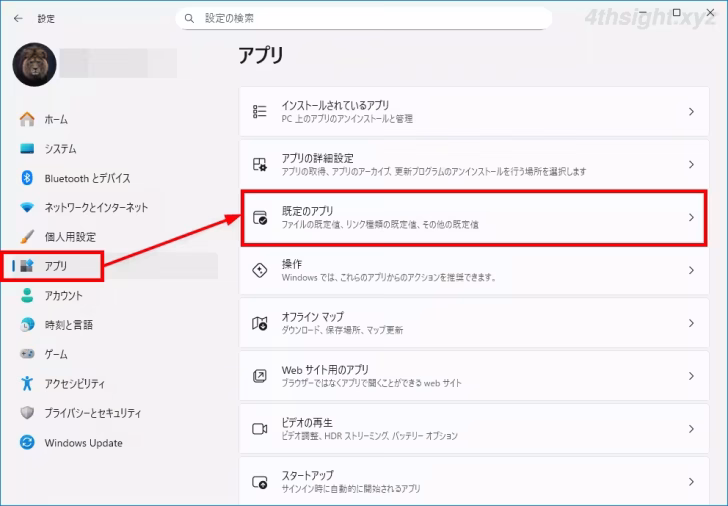Click the アクセシビリティ figure icon

pos(27,383)
